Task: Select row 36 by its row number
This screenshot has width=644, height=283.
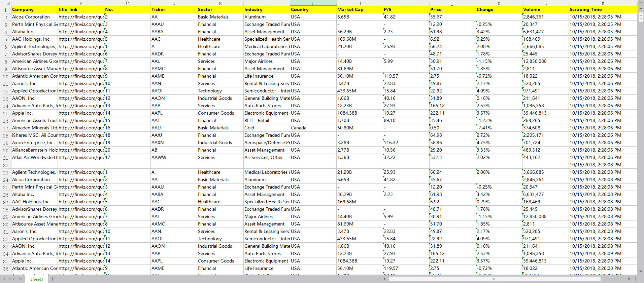Action: click(5, 269)
